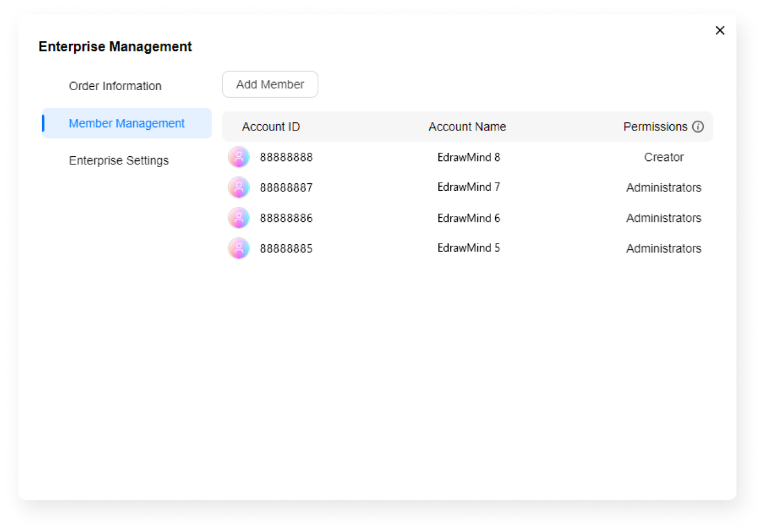Select Member Management in sidebar
Viewport: 764px width, 532px height.
(127, 123)
